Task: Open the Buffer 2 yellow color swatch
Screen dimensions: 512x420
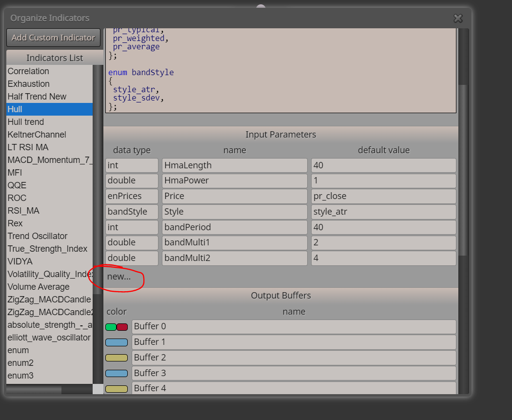Action: (x=117, y=358)
